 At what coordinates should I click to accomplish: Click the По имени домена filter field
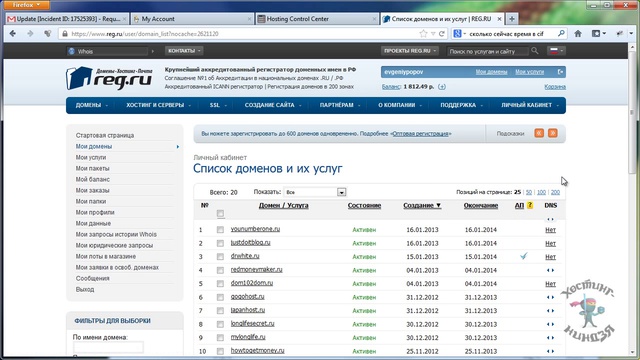coord(108,347)
